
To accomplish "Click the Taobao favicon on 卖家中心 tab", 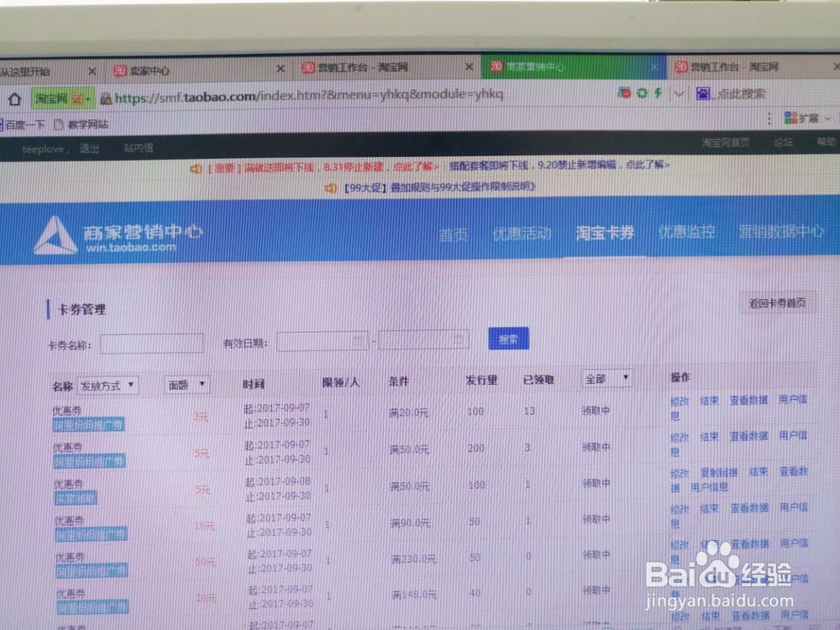I will [x=120, y=71].
